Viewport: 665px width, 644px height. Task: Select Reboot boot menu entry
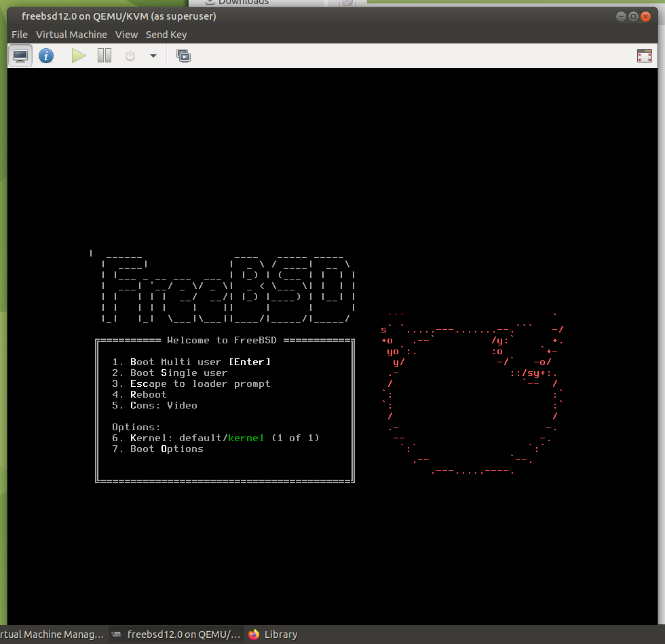[139, 394]
